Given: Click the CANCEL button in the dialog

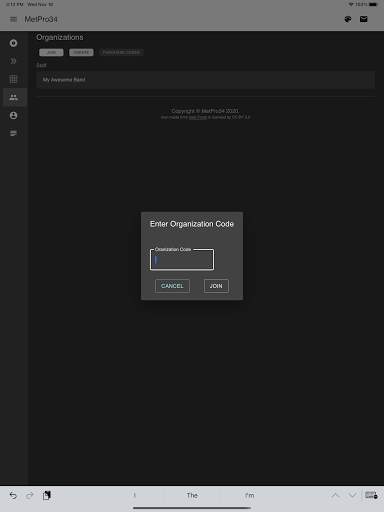Looking at the screenshot, I should pyautogui.click(x=172, y=286).
